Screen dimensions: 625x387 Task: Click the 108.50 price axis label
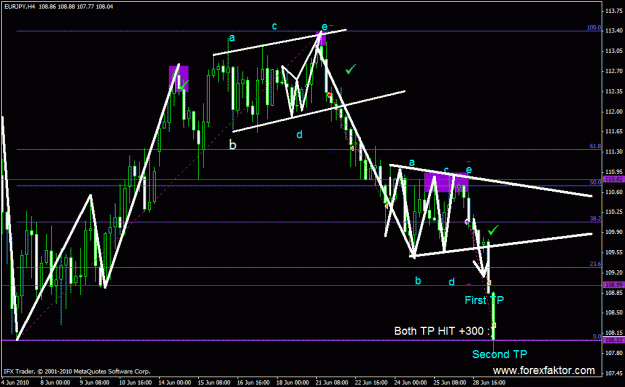point(614,312)
